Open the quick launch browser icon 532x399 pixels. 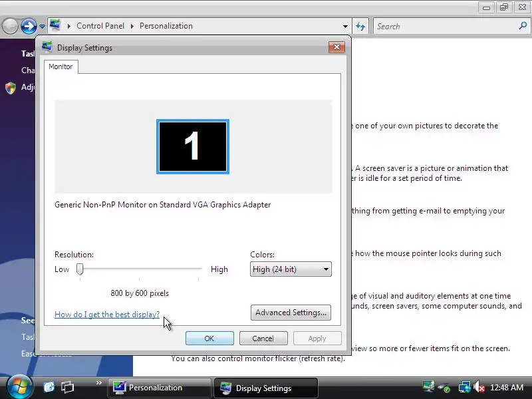(49, 387)
